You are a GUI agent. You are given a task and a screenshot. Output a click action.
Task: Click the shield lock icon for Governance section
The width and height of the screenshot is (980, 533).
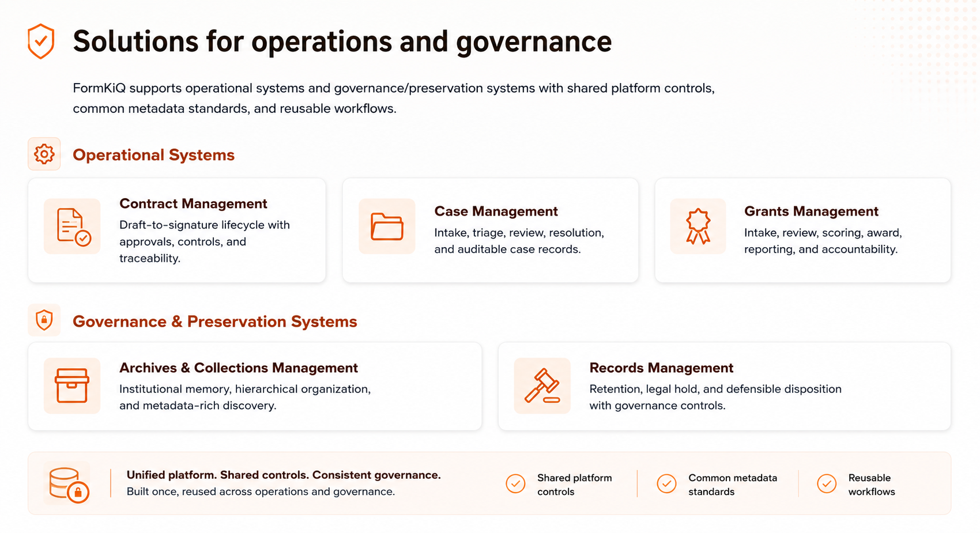[44, 320]
